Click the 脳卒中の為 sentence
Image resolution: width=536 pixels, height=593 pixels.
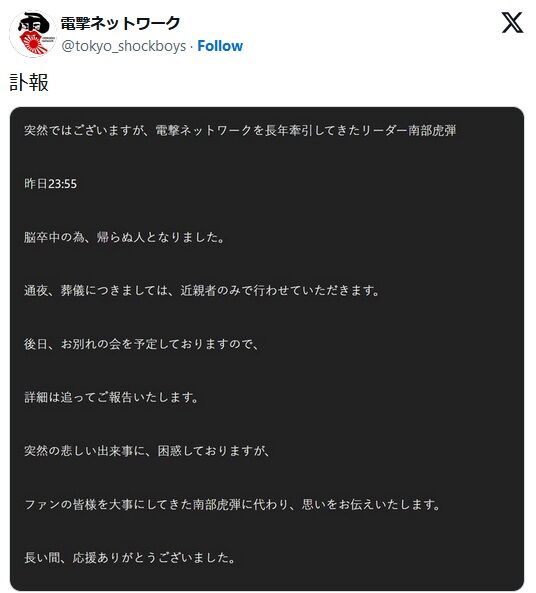click(x=124, y=238)
